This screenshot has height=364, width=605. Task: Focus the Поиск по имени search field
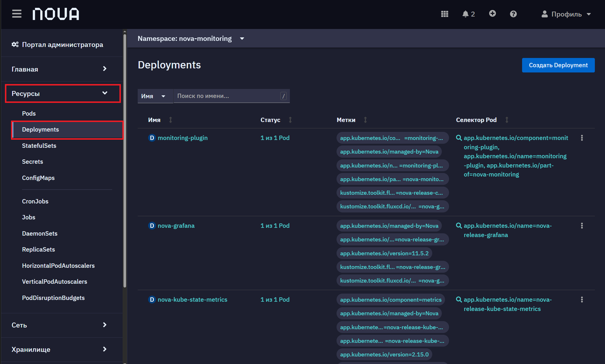point(231,96)
